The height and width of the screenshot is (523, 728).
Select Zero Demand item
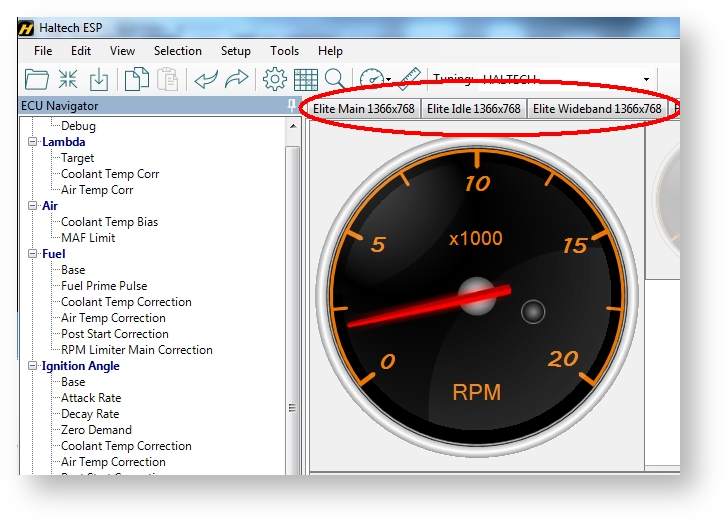[x=97, y=430]
